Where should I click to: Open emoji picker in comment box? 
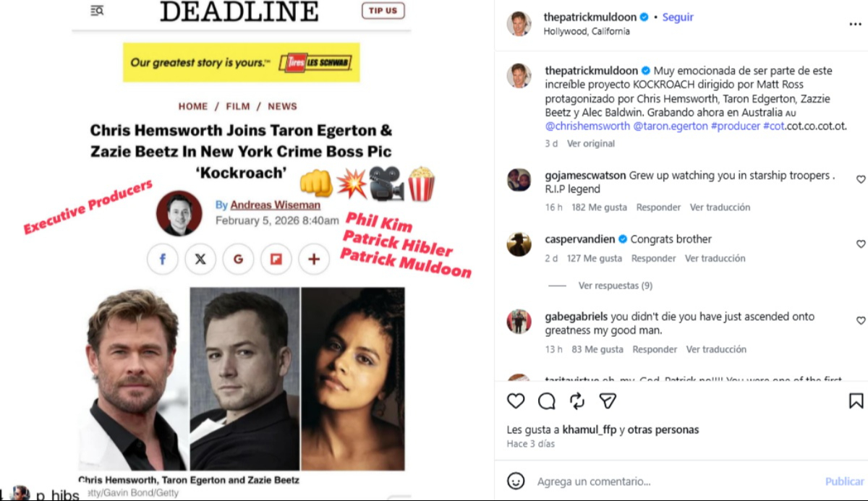tap(516, 481)
